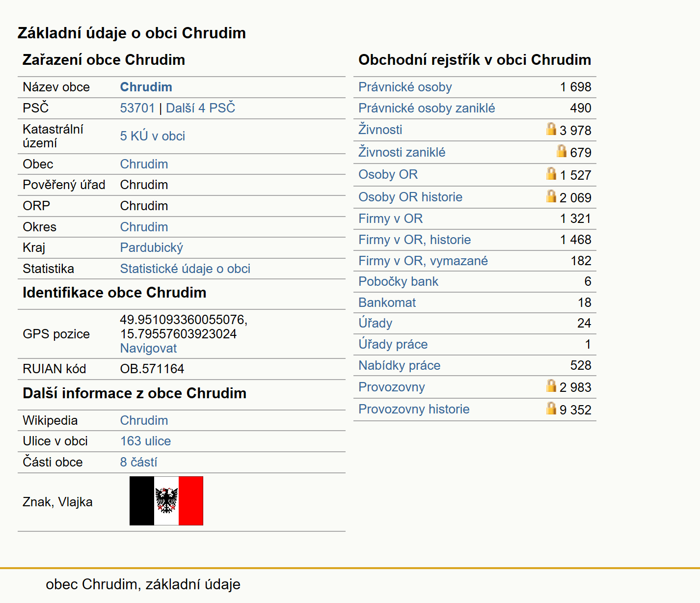
Task: Open the Chrudim flag image
Action: click(x=166, y=501)
